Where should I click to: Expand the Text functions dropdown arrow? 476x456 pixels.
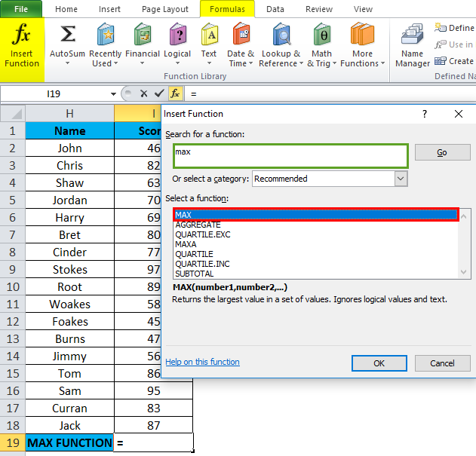[209, 63]
